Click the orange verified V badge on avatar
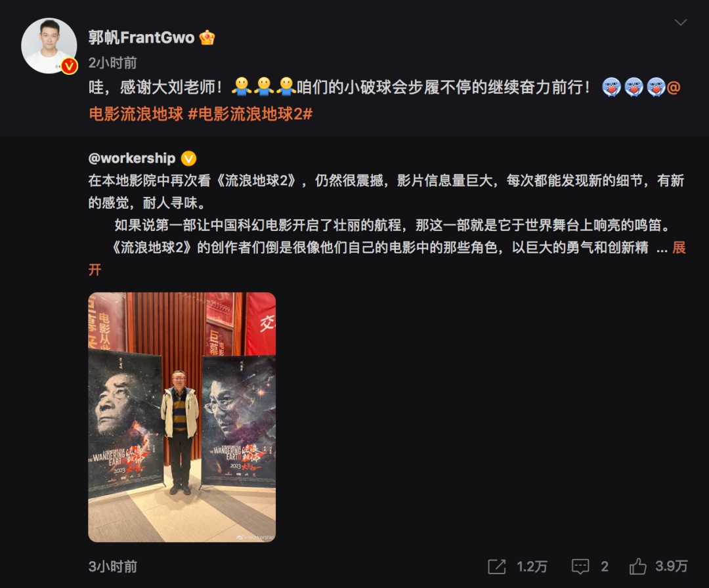 click(69, 66)
